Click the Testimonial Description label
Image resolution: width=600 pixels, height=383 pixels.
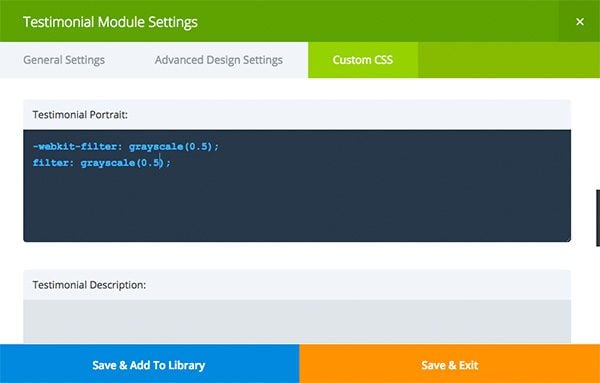[89, 285]
